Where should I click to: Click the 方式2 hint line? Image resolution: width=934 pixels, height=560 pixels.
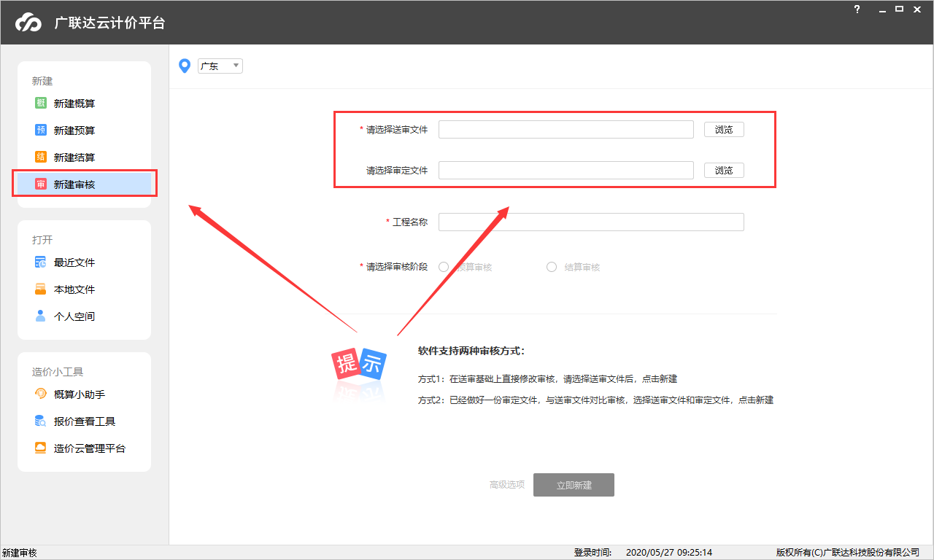(x=595, y=400)
